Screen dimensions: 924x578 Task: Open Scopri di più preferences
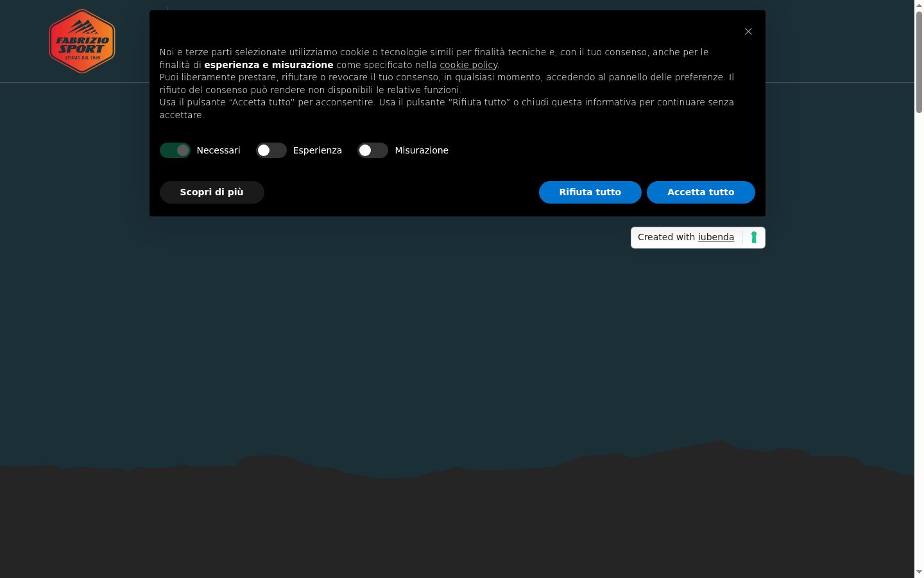(212, 192)
